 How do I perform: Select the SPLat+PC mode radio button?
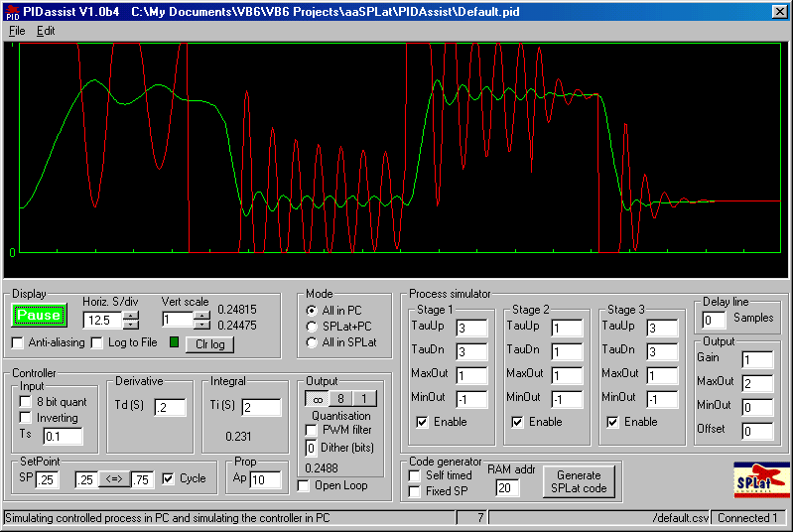point(313,327)
